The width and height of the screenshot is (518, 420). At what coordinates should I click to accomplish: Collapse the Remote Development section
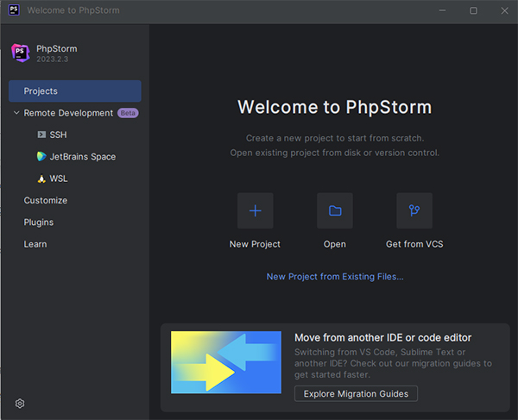pos(16,113)
